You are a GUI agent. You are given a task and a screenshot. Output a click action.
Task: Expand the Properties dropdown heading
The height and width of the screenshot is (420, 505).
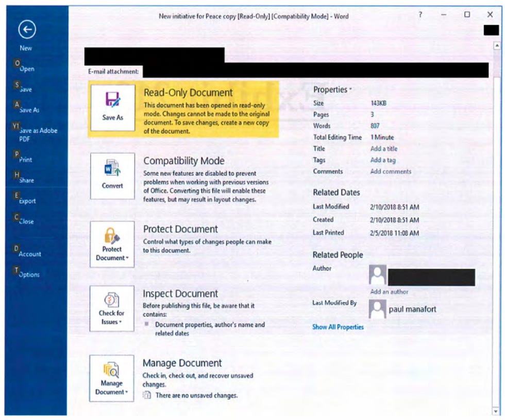[x=332, y=90]
